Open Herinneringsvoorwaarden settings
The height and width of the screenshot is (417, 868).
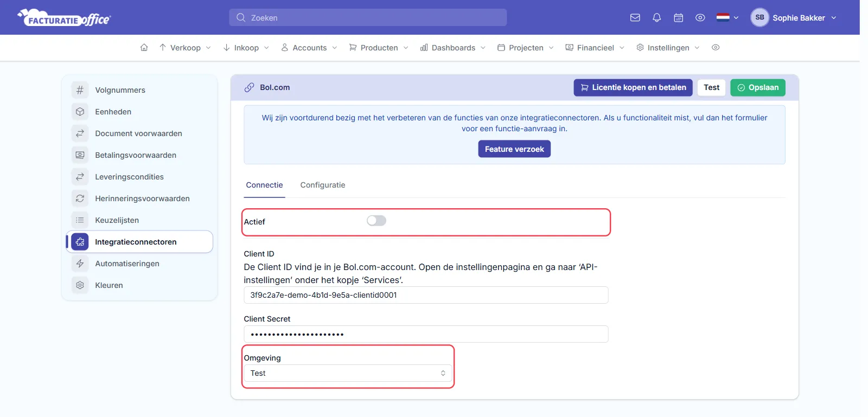140,198
